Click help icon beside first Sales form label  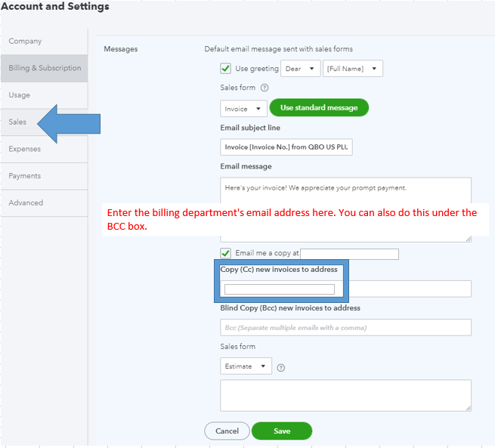tap(265, 88)
